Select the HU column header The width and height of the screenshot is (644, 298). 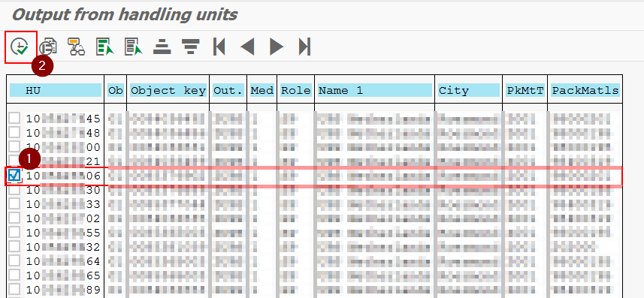pos(56,90)
